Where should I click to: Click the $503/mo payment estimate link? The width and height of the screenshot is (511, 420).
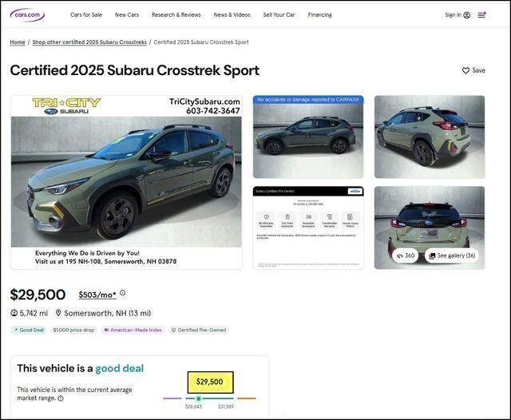pyautogui.click(x=97, y=295)
